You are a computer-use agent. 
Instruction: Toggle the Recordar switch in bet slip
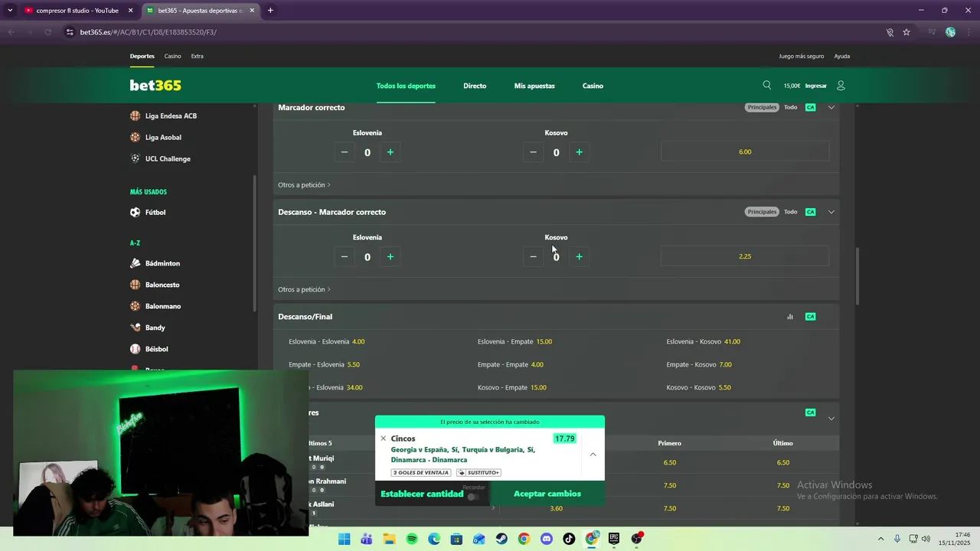(x=474, y=497)
